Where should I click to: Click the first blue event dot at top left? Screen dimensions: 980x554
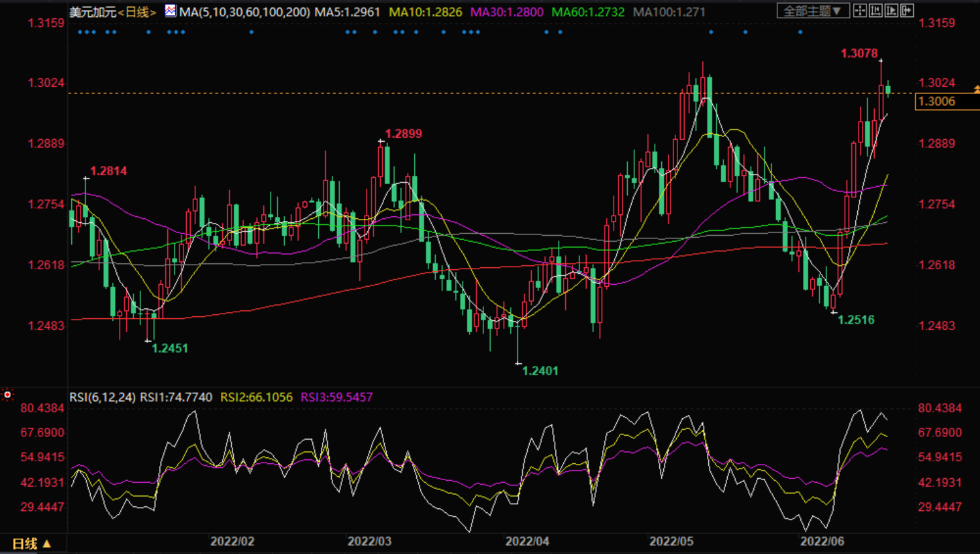(x=80, y=32)
